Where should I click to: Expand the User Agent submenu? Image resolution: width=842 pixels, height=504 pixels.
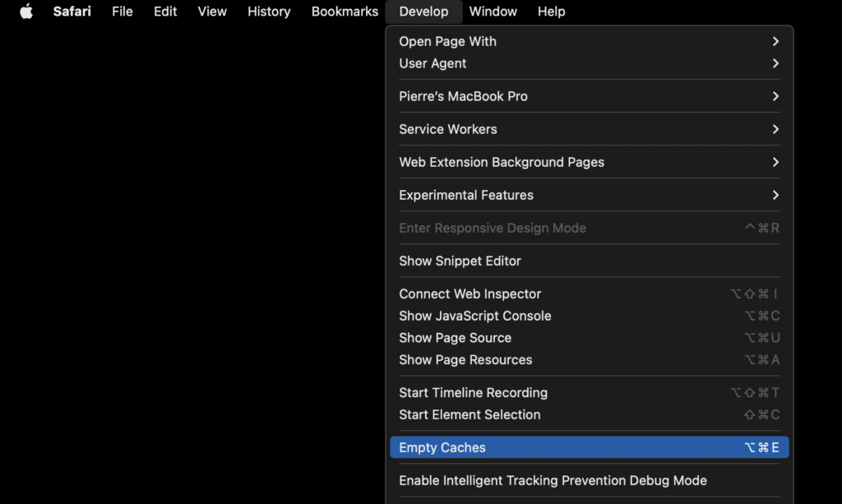coord(589,63)
